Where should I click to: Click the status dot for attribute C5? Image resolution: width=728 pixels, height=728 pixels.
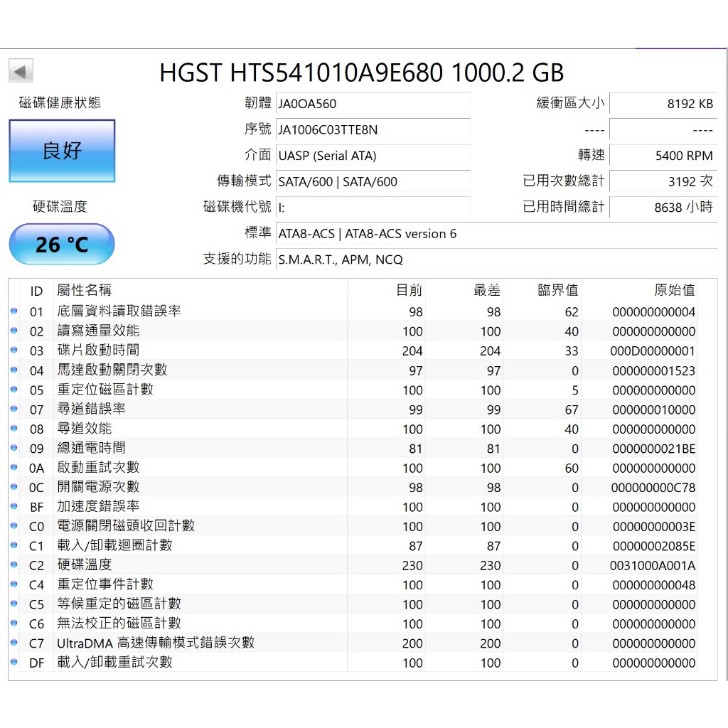[x=14, y=604]
